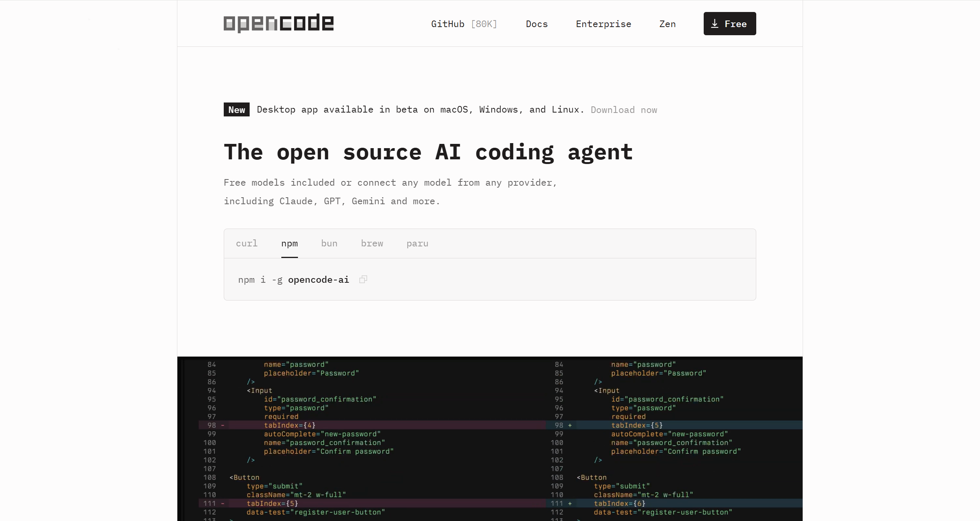Switch to the paru install tab
Viewport: 980px width, 521px height.
coord(417,243)
